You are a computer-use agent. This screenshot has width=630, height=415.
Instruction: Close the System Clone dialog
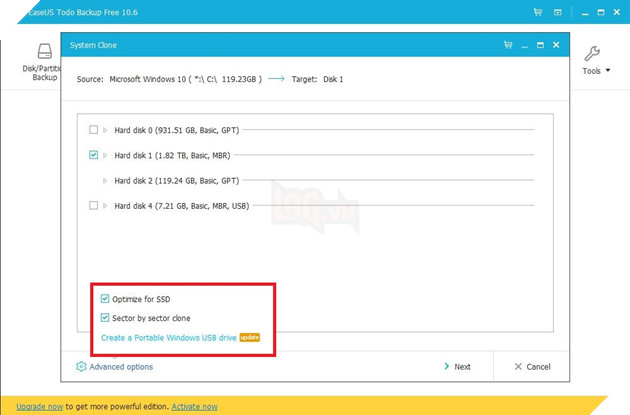pyautogui.click(x=556, y=45)
